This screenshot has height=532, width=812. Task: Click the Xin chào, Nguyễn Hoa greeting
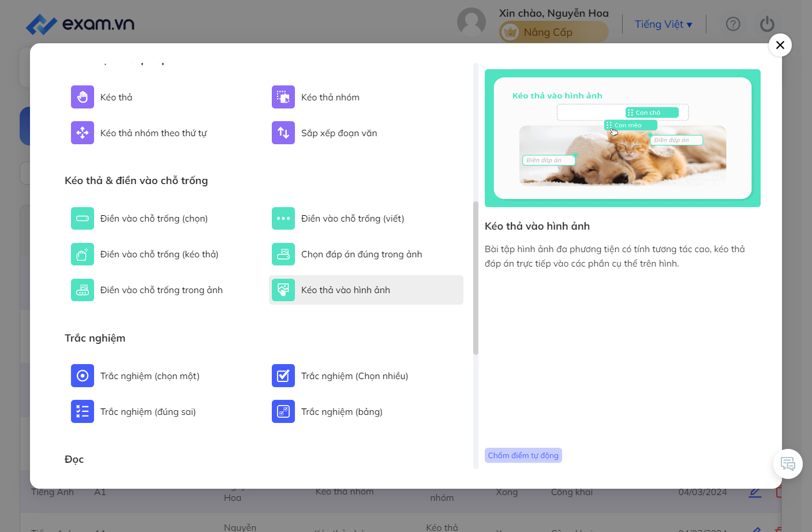point(554,13)
